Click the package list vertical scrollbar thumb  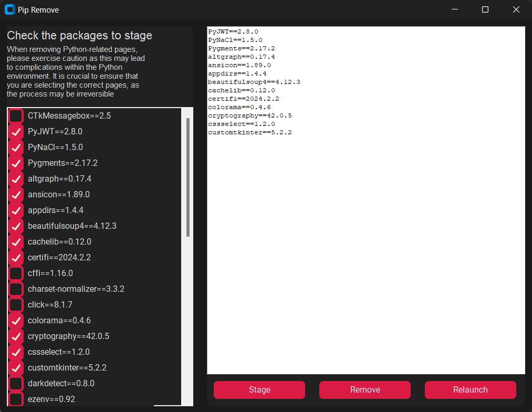pos(188,177)
